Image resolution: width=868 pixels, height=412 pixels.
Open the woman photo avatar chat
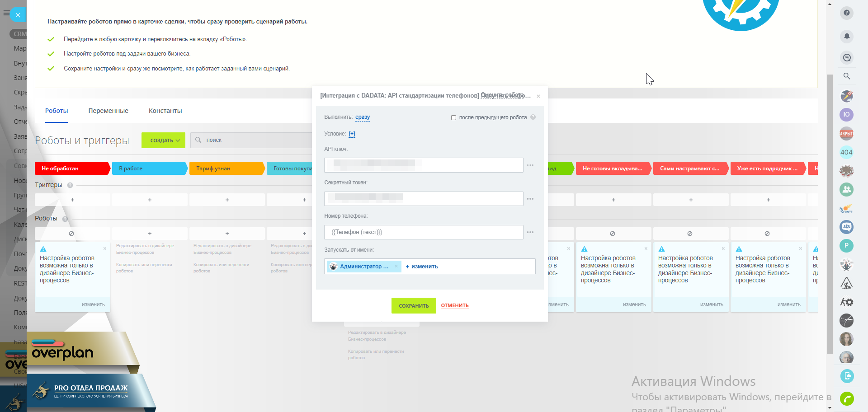tap(846, 339)
